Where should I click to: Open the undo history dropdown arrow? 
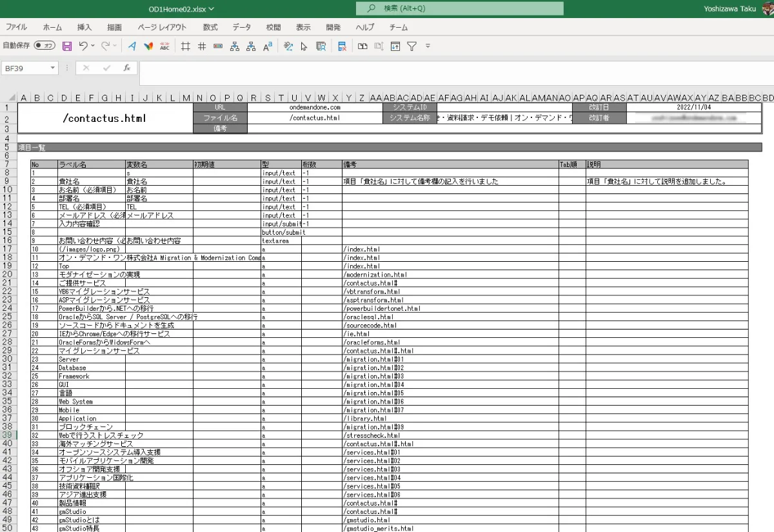[x=93, y=46]
